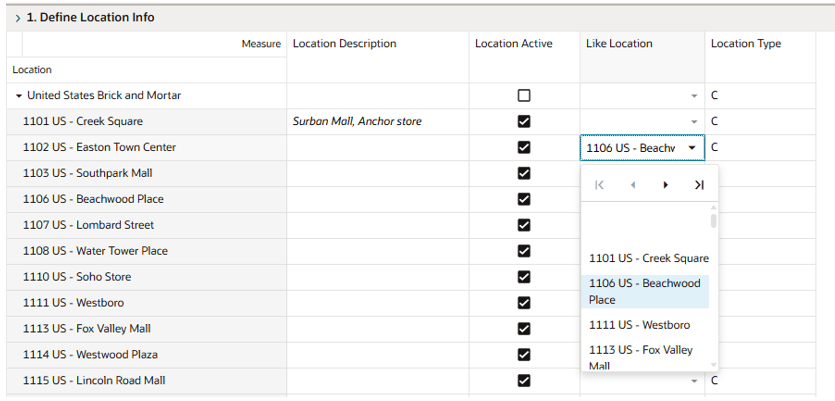Go to previous page in dropdown pager
Screen dimensions: 835x401
coord(633,185)
